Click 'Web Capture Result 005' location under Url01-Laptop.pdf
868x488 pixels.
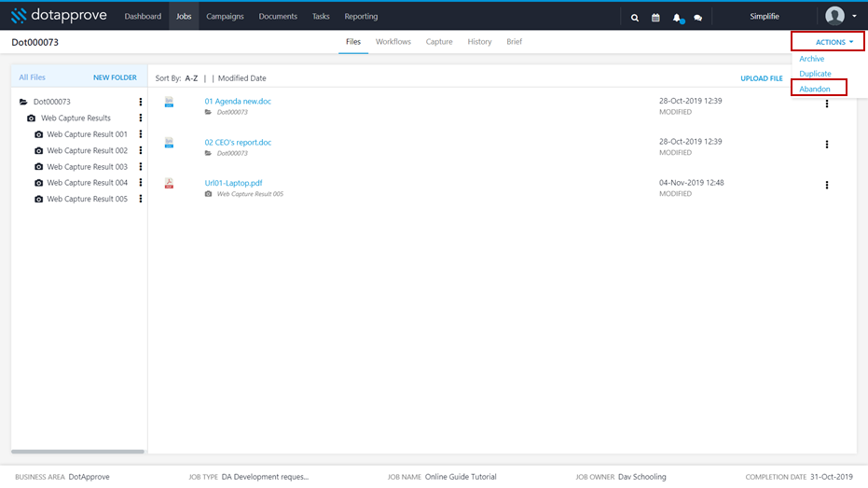[250, 194]
